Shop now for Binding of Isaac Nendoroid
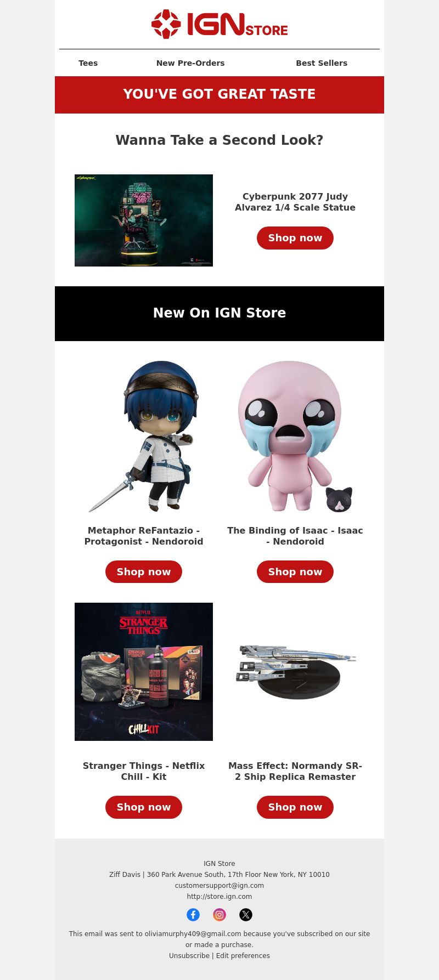Screen dimensions: 439x980 (295, 571)
